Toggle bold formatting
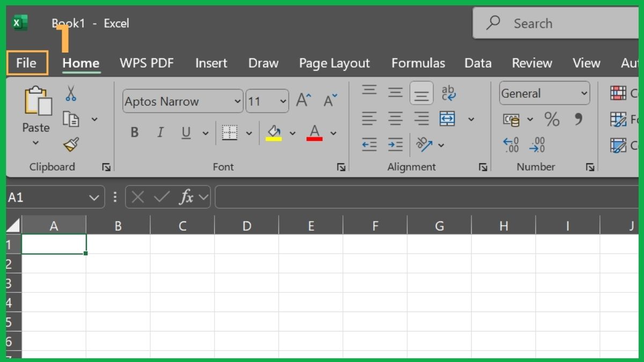644x362 pixels. (134, 132)
